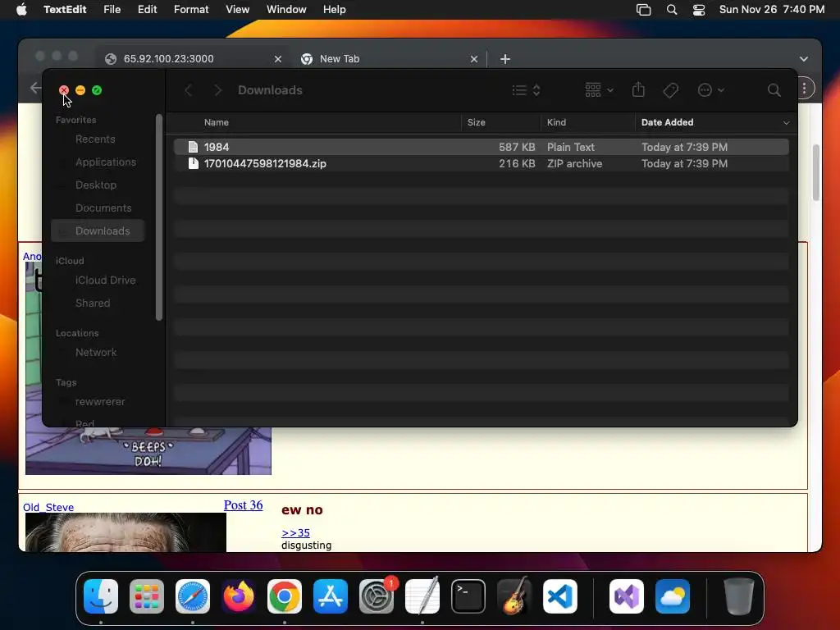Select the rewwrerer tag in sidebar
The height and width of the screenshot is (630, 840).
pos(99,402)
